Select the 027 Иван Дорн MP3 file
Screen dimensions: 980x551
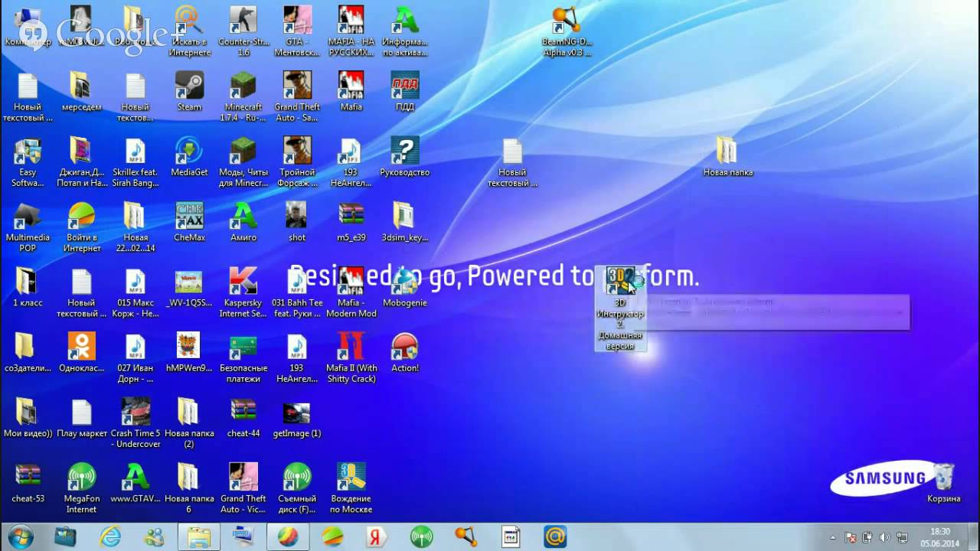136,357
